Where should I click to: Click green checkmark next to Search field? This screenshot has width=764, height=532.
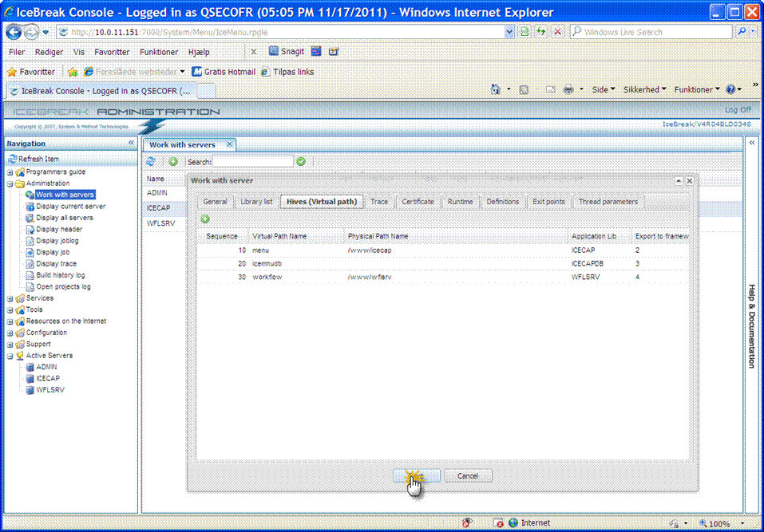point(301,162)
